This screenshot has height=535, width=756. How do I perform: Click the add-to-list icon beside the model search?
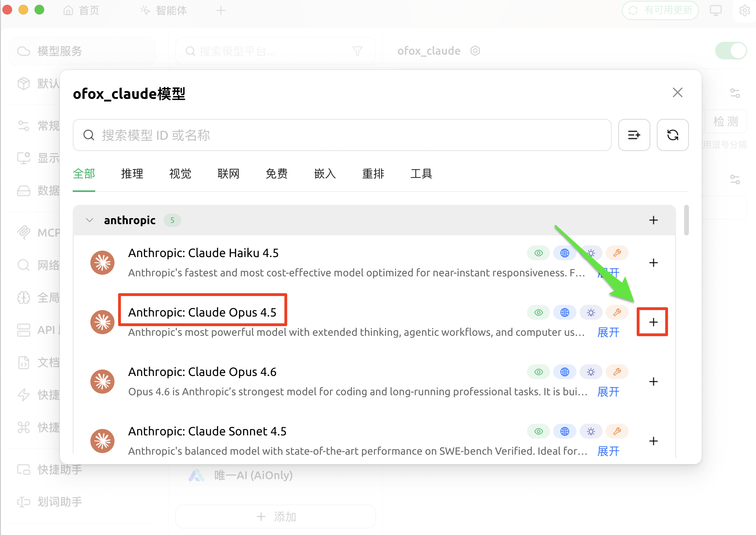(x=634, y=135)
